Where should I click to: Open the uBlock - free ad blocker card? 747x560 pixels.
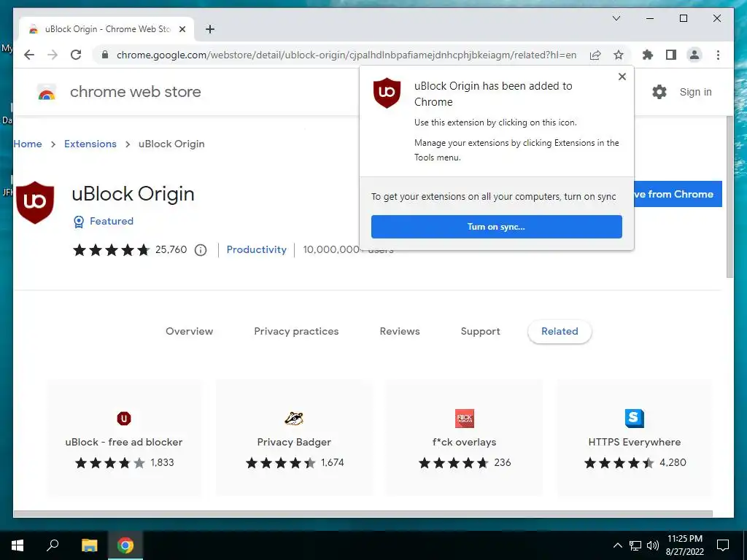click(x=124, y=438)
